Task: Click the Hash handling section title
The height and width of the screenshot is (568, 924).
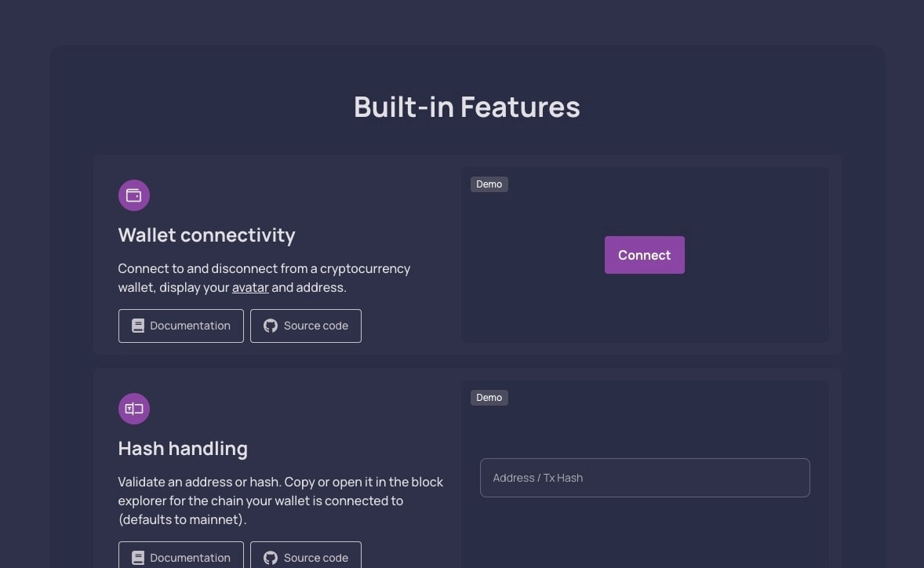Action: 183,448
